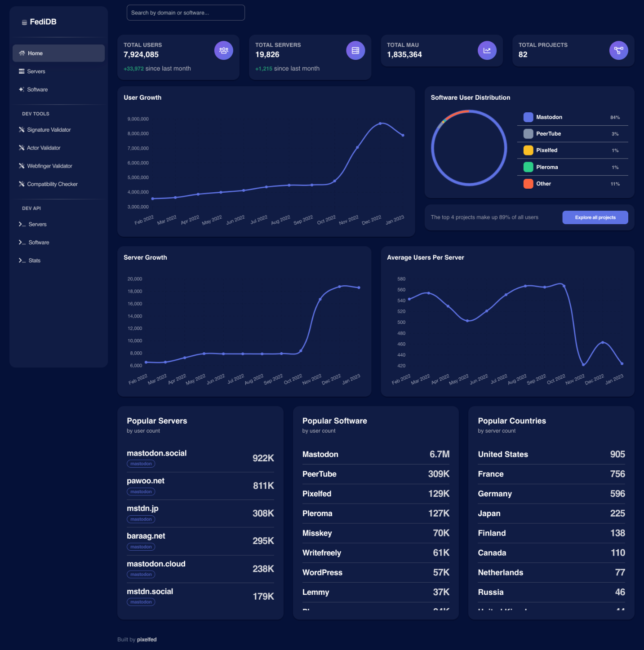644x650 pixels.
Task: Open baraag.net server entry
Action: 200,541
